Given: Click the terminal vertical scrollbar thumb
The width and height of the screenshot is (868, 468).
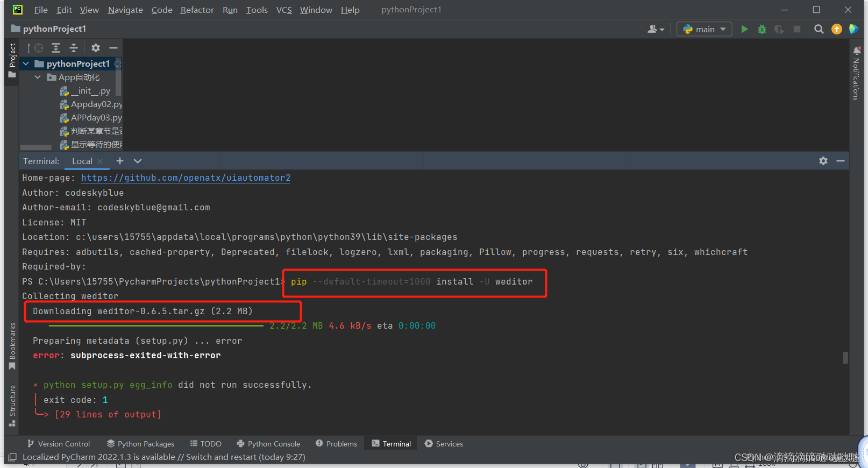Looking at the screenshot, I should tap(845, 358).
